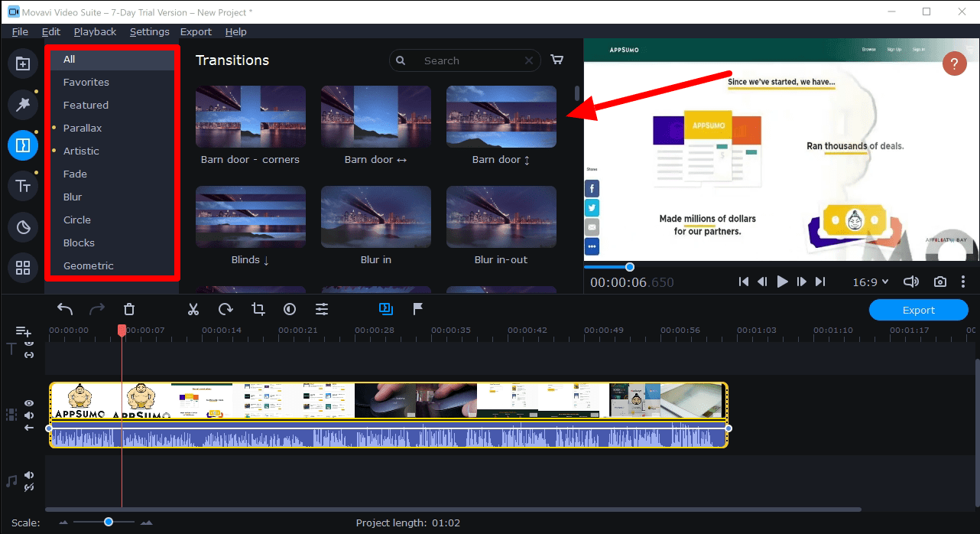
Task: Click the Add track icon
Action: click(x=24, y=331)
